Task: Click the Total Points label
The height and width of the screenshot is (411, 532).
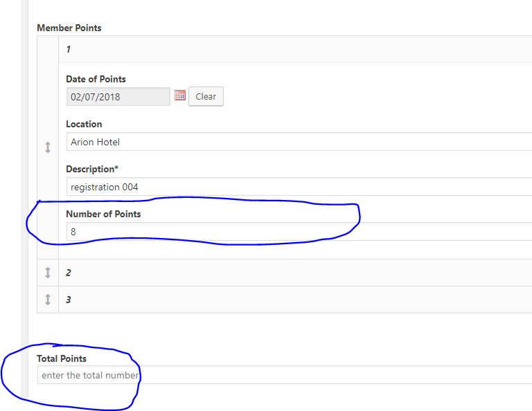Action: tap(62, 358)
